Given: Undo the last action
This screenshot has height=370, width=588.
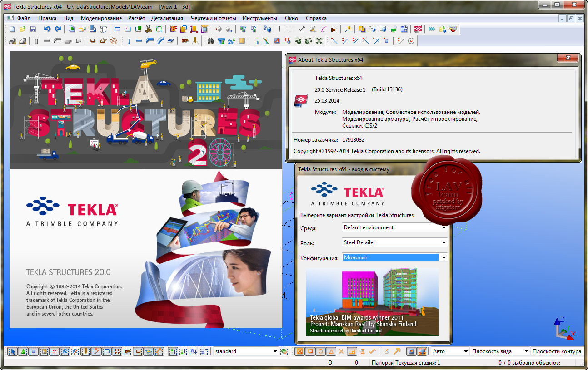Looking at the screenshot, I should pyautogui.click(x=47, y=29).
